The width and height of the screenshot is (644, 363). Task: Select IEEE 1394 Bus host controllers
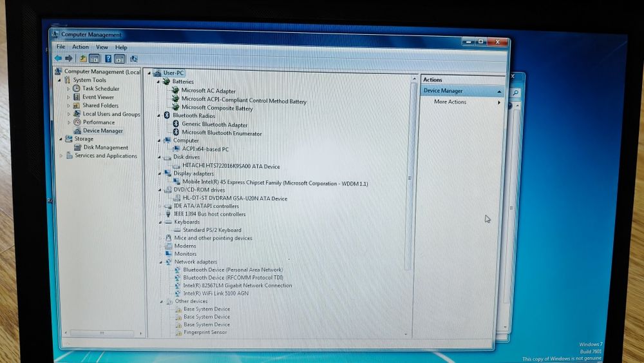pos(210,214)
